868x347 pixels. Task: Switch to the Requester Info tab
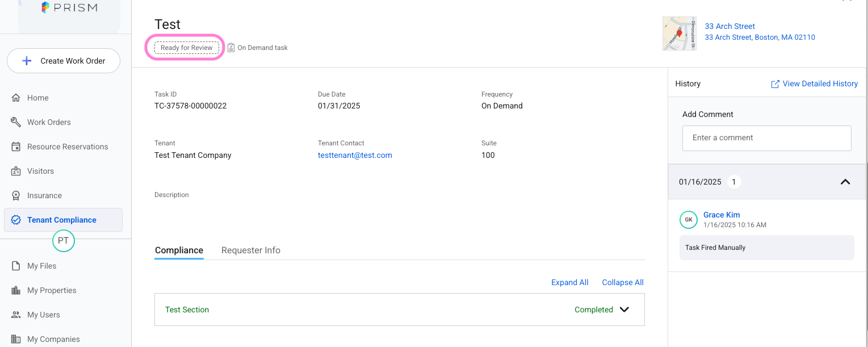pos(250,250)
